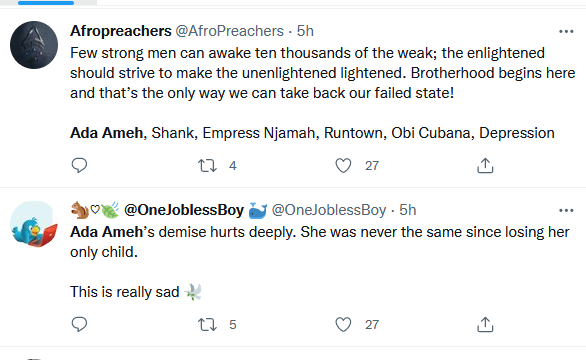
Task: Open the Afropreachers tweet 5h timestamp
Action: click(x=305, y=31)
